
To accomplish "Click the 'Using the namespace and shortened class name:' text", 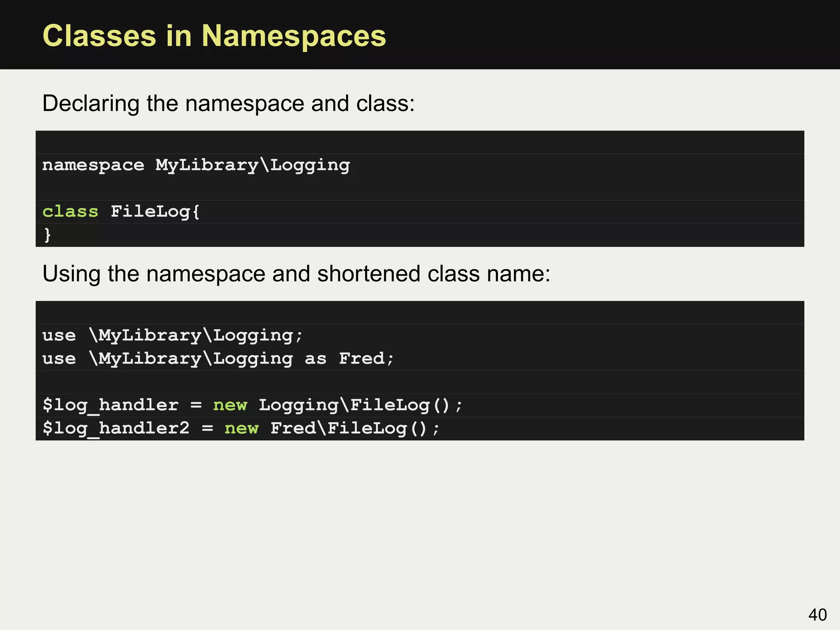I will 296,274.
